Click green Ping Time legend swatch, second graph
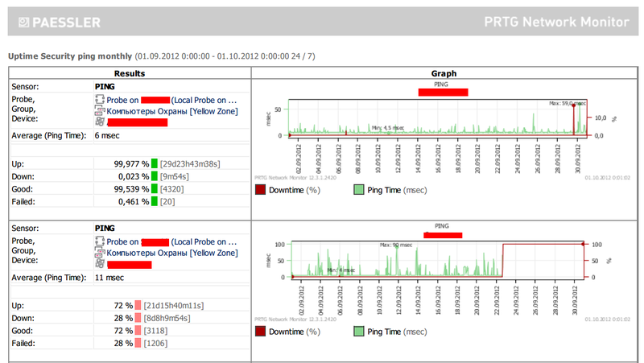 tap(358, 332)
